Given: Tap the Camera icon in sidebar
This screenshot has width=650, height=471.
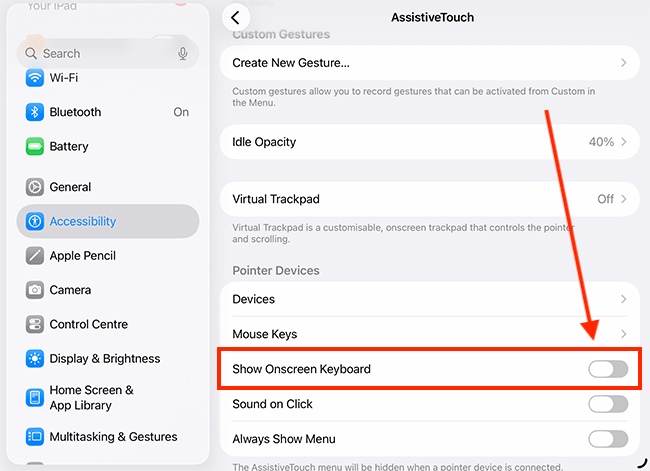Looking at the screenshot, I should tap(35, 290).
